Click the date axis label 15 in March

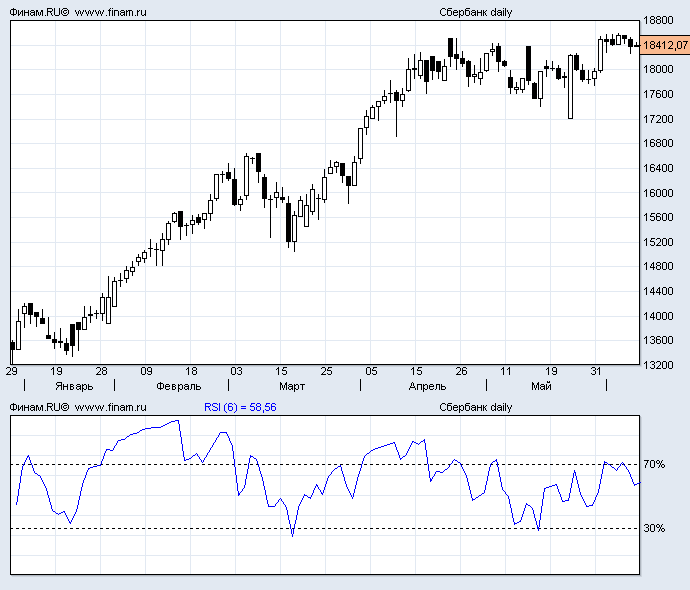pos(282,371)
